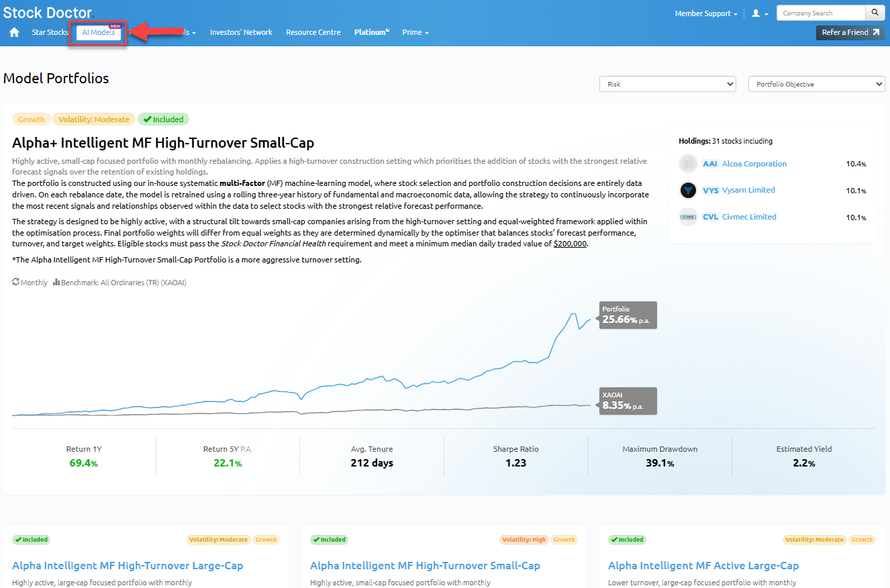Click the Included badge on Alpha+ portfolio

point(164,119)
